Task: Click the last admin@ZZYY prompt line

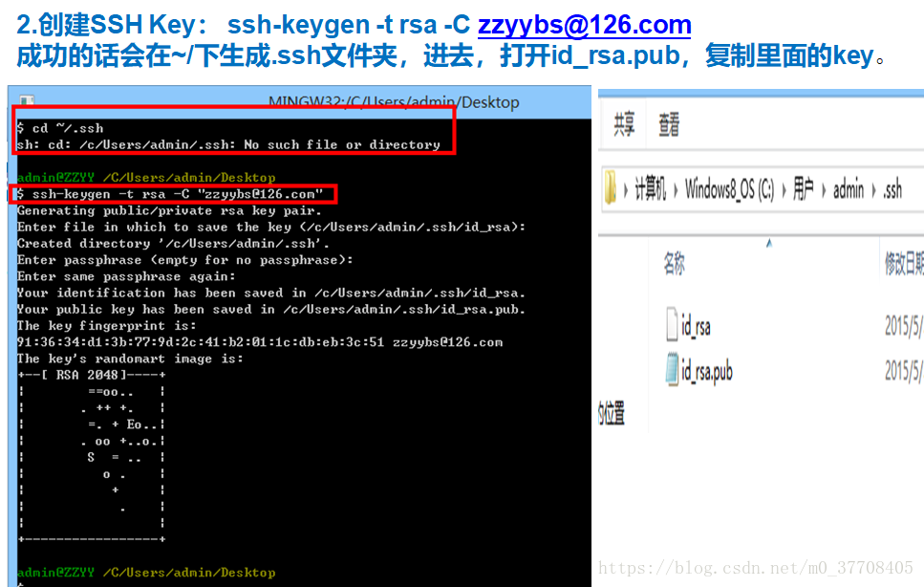Action: pos(146,572)
